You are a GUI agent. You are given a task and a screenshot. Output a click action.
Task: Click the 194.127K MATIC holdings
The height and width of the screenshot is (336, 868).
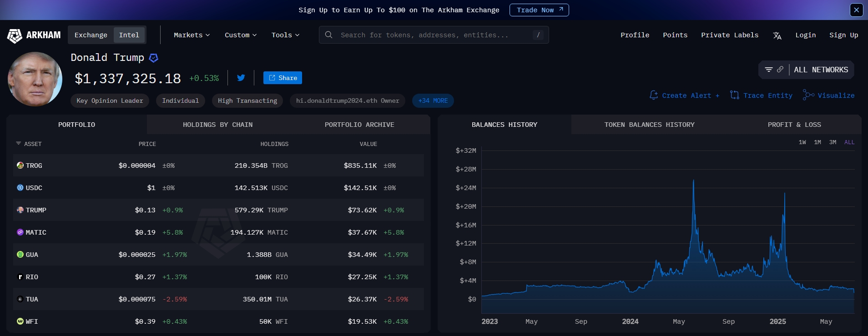click(259, 232)
